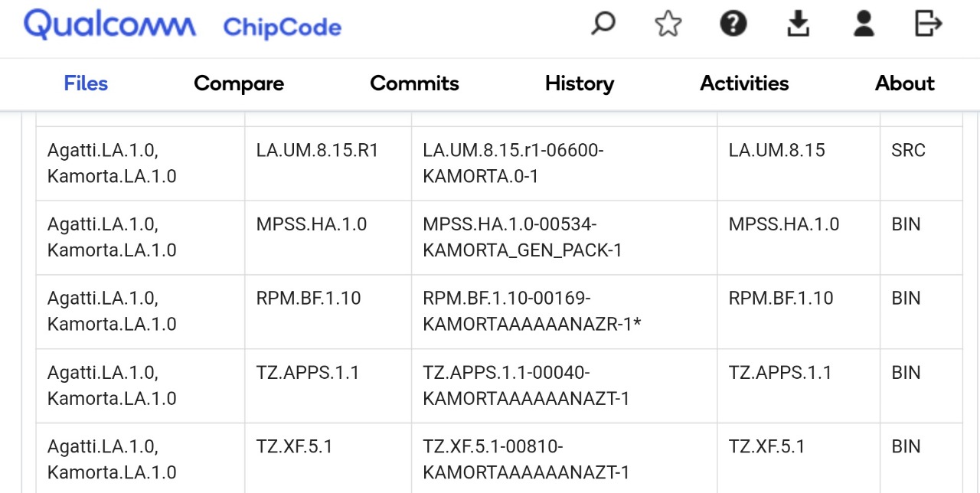The width and height of the screenshot is (980, 493).
Task: Open the user profile icon
Action: 864,24
